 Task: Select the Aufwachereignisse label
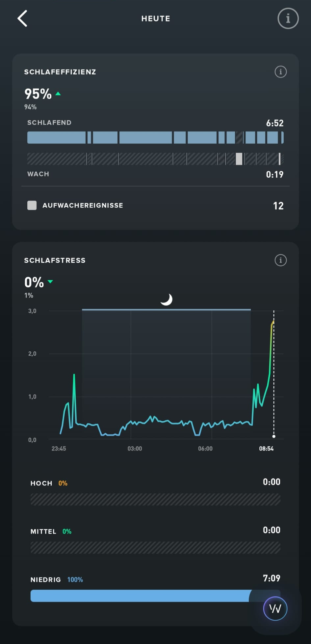coord(83,205)
